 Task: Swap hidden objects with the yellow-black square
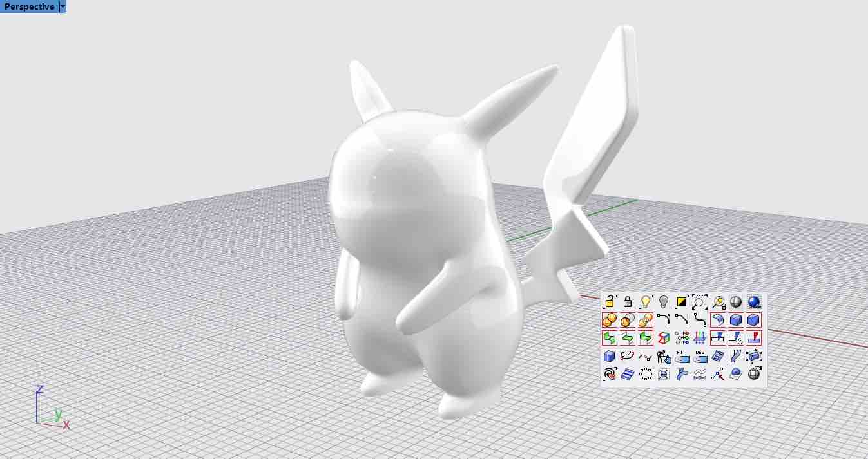coord(680,302)
